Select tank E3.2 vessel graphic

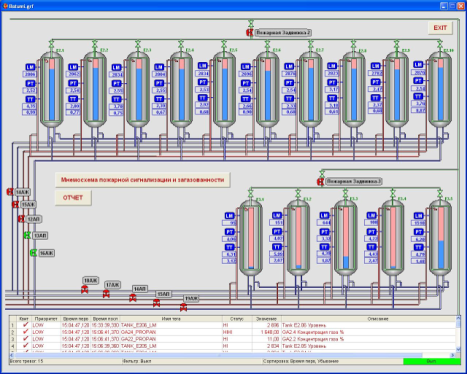point(298,238)
